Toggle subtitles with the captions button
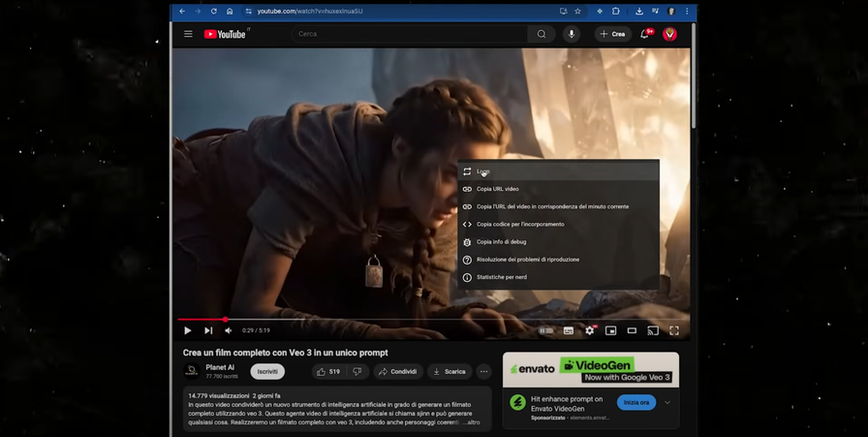The height and width of the screenshot is (437, 868). (x=569, y=330)
